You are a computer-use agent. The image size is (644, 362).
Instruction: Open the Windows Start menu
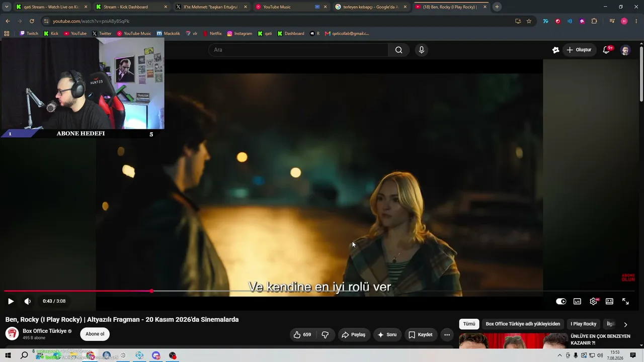pyautogui.click(x=8, y=355)
